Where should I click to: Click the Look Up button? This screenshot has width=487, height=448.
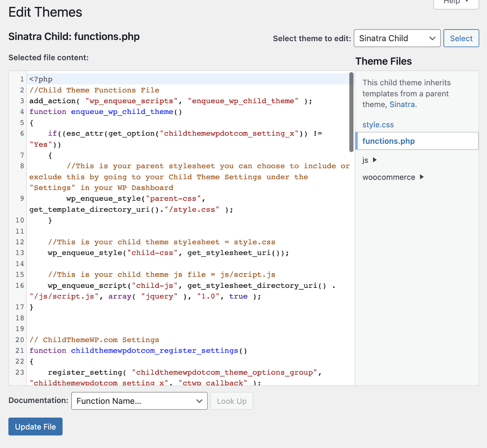coord(232,401)
